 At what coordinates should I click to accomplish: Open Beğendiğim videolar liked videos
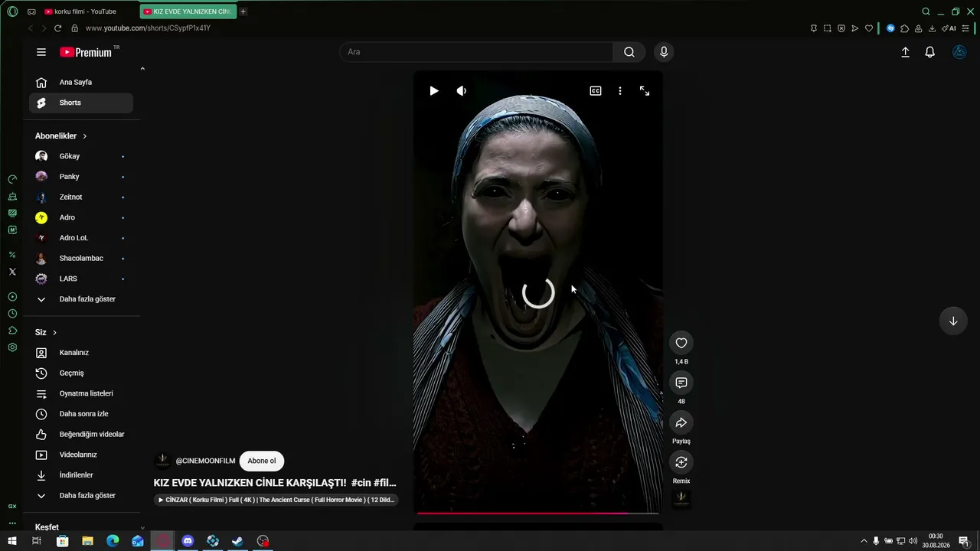(x=81, y=435)
